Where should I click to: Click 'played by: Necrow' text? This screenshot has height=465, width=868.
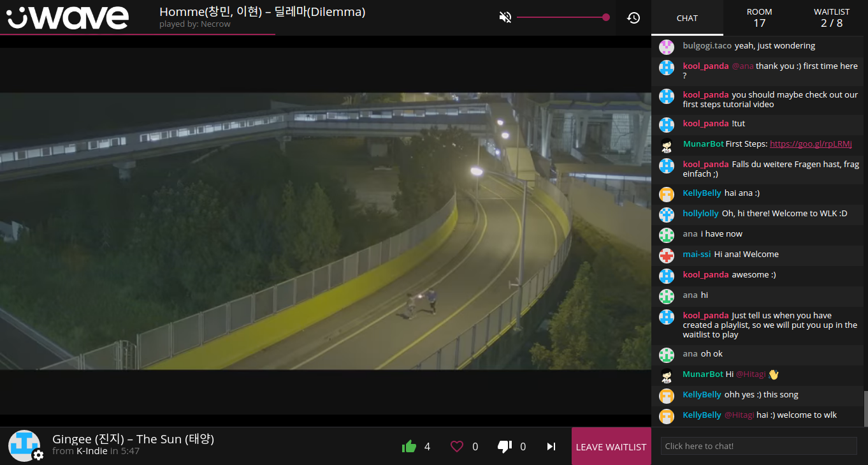195,24
